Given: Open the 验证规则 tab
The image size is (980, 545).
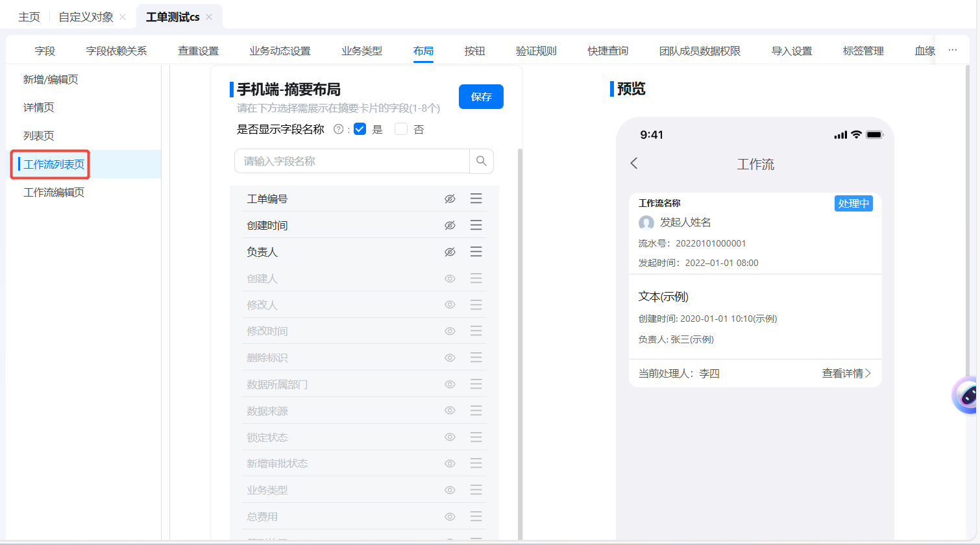Looking at the screenshot, I should click(536, 51).
